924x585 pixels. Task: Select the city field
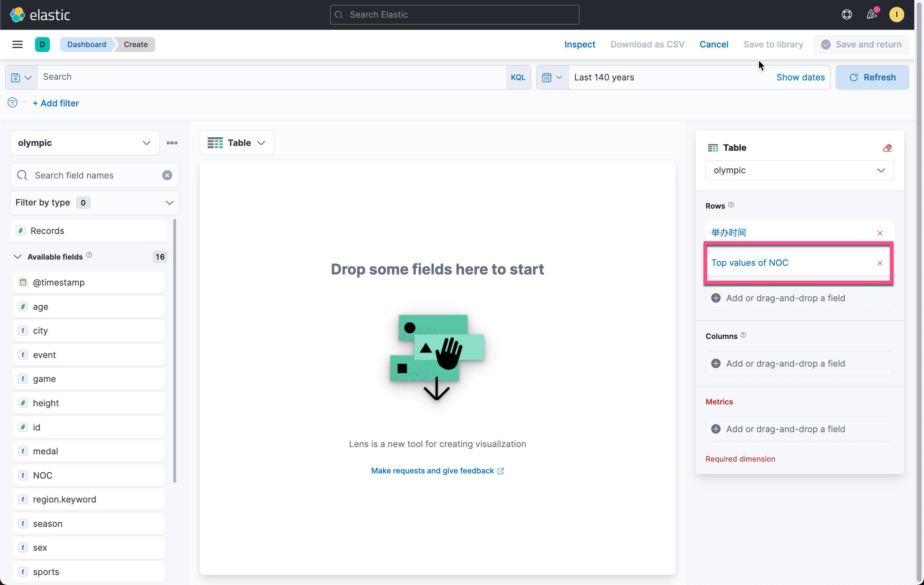(x=89, y=331)
